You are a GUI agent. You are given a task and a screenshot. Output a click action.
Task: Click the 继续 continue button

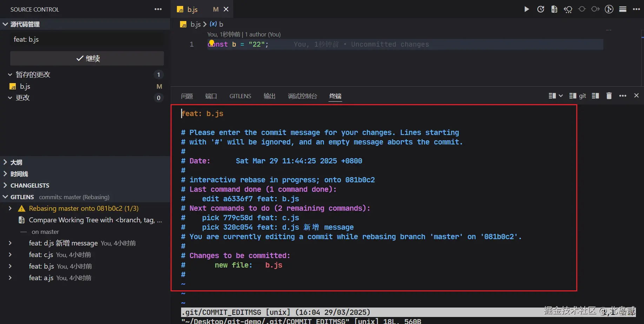87,58
